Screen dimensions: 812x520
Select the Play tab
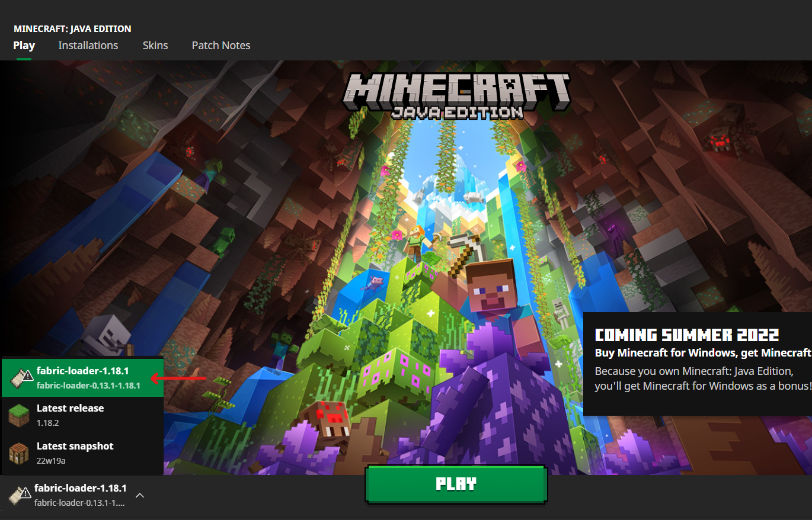pyautogui.click(x=24, y=46)
